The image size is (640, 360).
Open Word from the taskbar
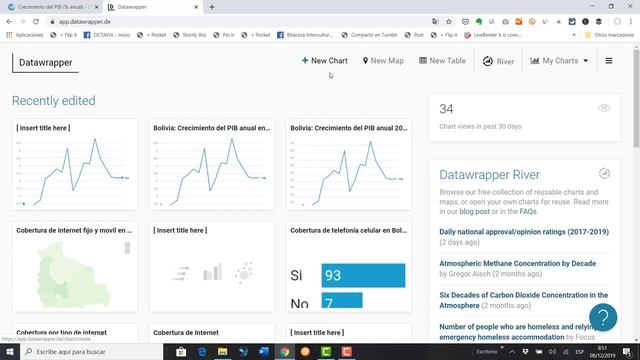(264, 351)
